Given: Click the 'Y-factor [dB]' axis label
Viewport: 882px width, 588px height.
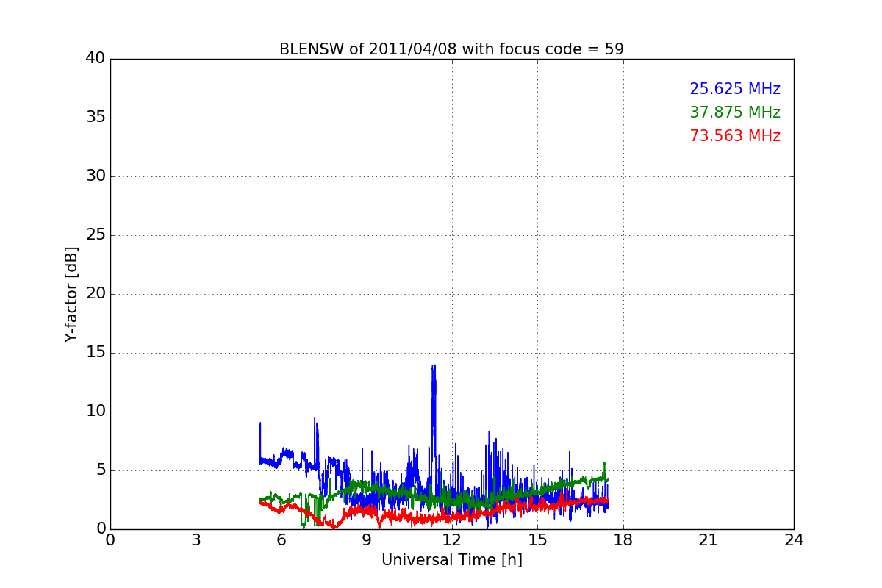Looking at the screenshot, I should click(x=71, y=294).
